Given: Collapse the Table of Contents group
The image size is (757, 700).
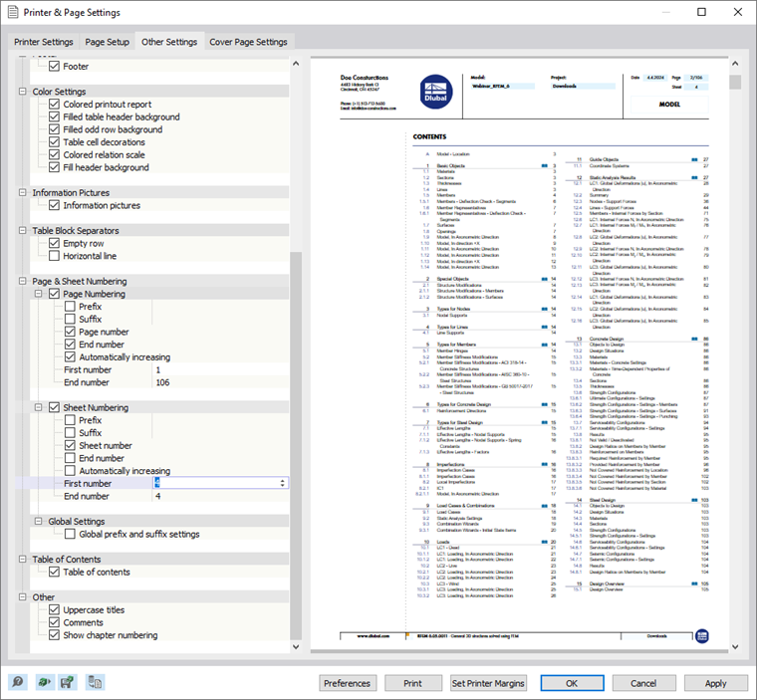Looking at the screenshot, I should coord(22,559).
